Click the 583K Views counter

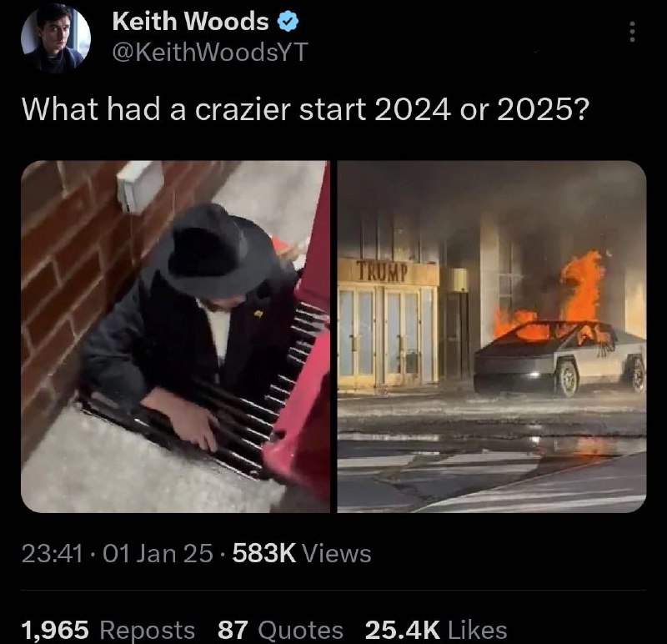[x=302, y=553]
